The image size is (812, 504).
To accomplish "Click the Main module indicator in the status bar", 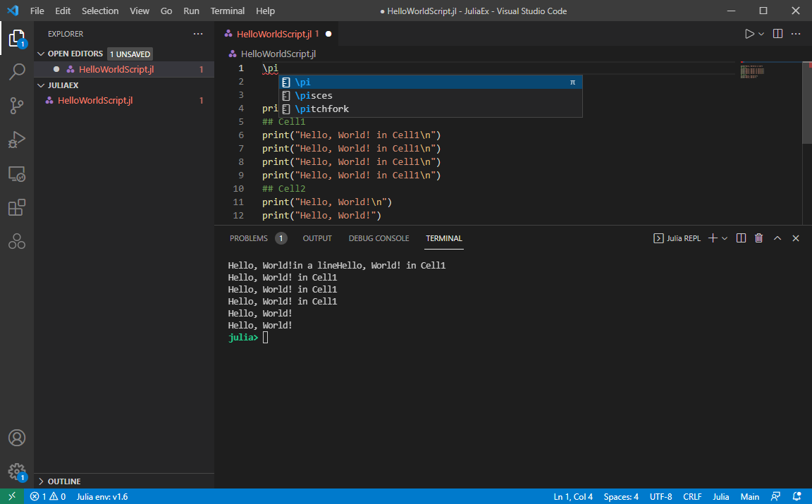I will 749,496.
